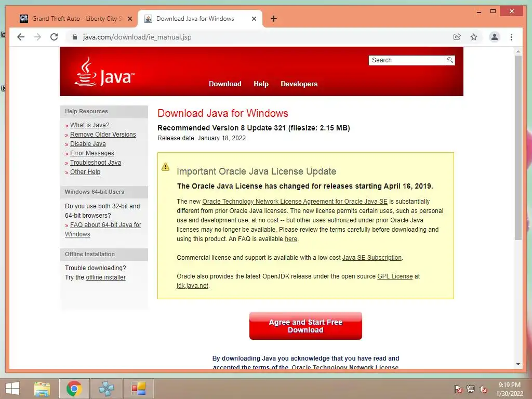Open Oracle Technology Network License Agreement link
This screenshot has width=532, height=399.
click(x=295, y=201)
